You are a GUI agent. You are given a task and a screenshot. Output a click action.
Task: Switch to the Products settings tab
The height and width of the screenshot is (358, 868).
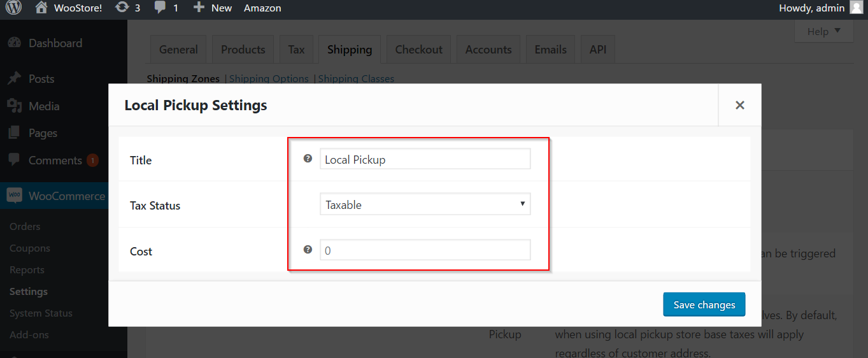[x=243, y=50]
